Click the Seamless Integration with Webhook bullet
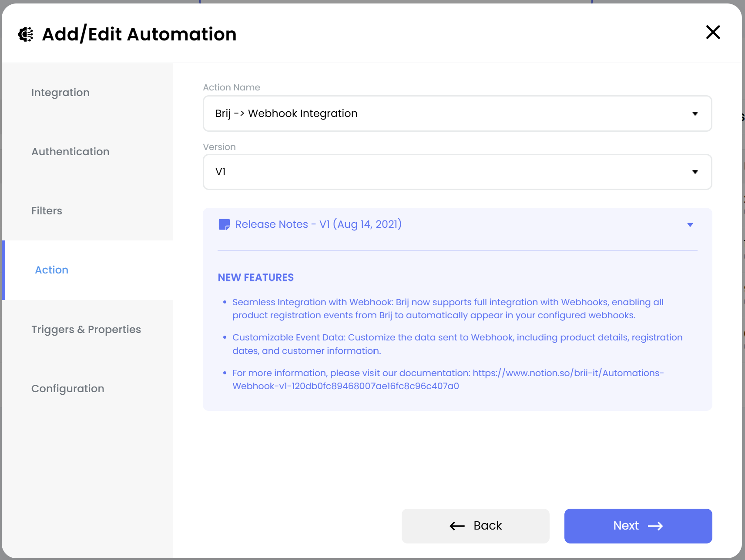This screenshot has width=745, height=560. coord(448,309)
